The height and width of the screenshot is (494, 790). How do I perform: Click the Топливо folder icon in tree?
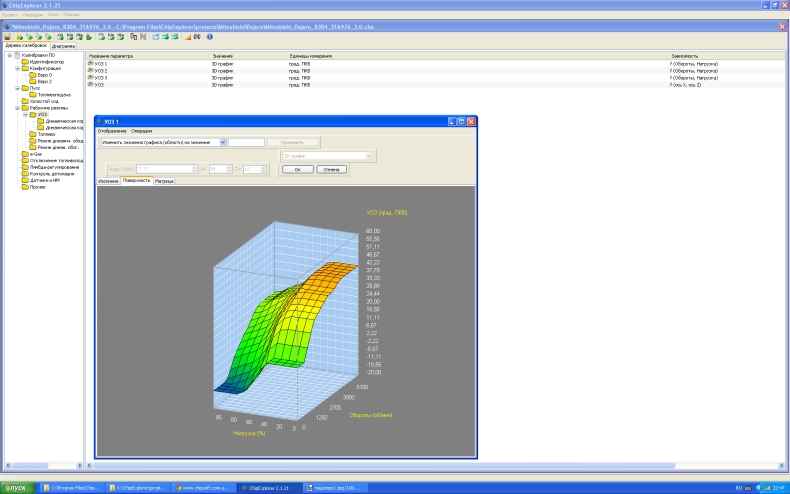33,134
